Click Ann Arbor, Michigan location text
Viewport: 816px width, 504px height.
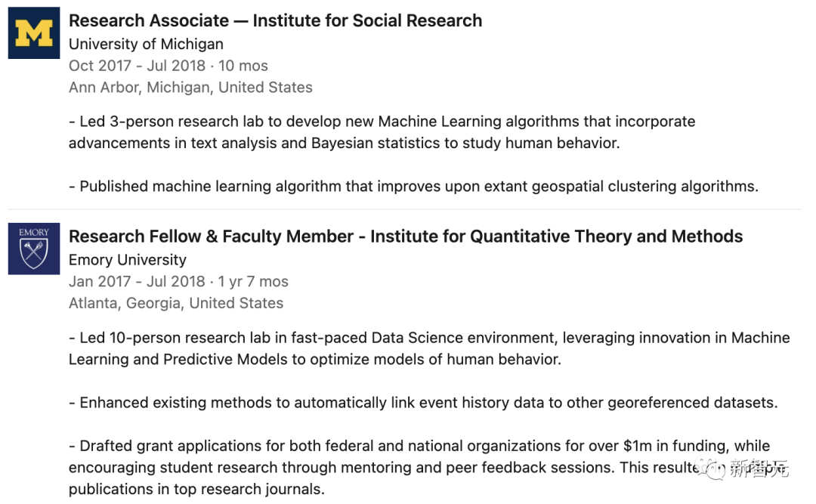(x=190, y=88)
